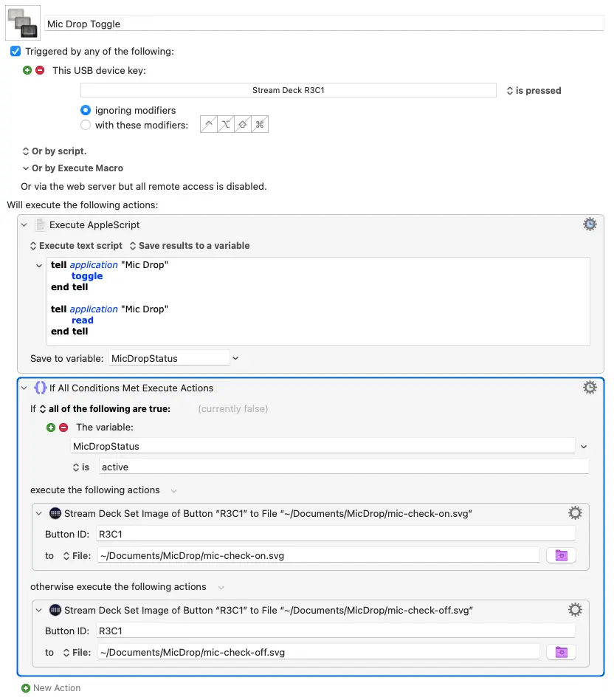Open gear options for If All Conditions action
The image size is (614, 700).
tap(589, 387)
